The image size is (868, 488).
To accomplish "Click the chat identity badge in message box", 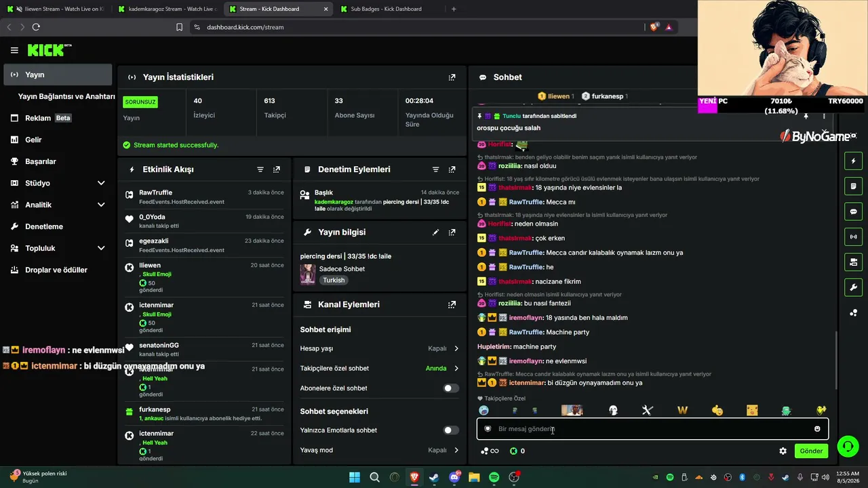I will point(488,429).
